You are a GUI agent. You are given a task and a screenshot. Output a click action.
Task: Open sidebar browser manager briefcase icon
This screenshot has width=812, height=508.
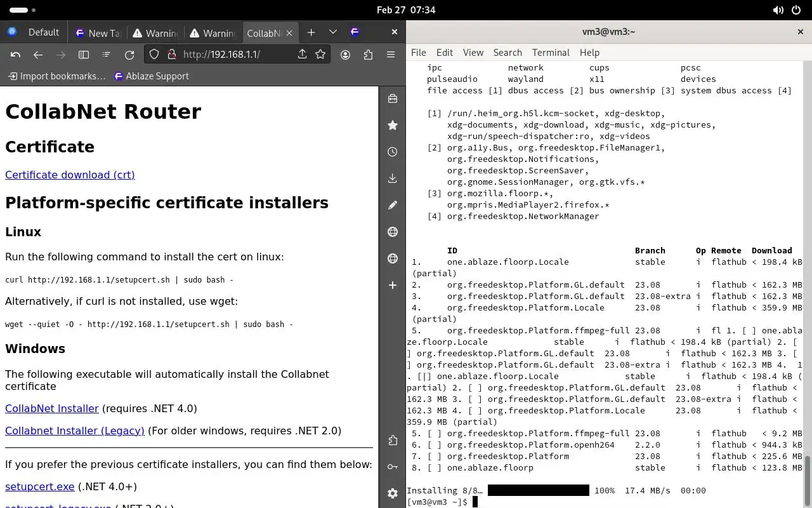coord(393,98)
